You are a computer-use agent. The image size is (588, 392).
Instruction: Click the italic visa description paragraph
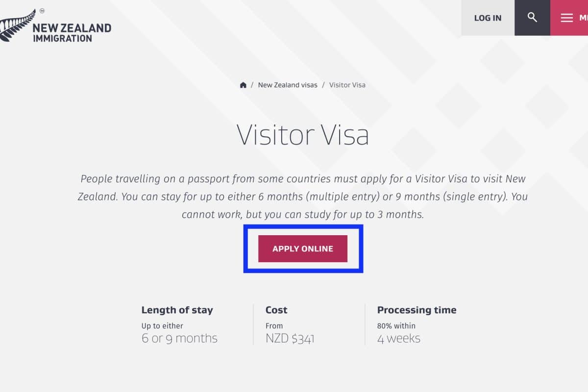303,196
